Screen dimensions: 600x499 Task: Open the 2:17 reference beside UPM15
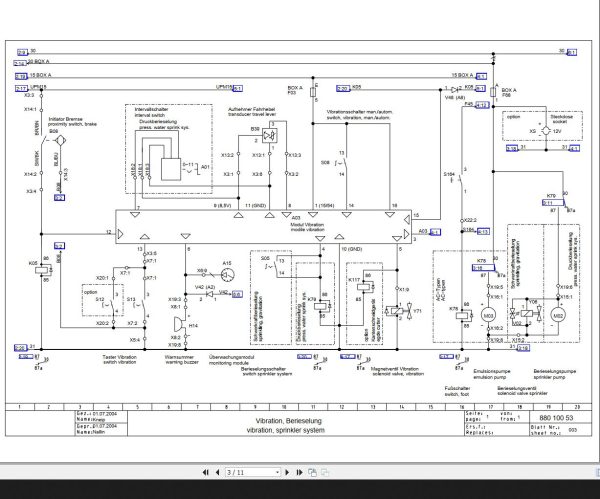[21, 88]
